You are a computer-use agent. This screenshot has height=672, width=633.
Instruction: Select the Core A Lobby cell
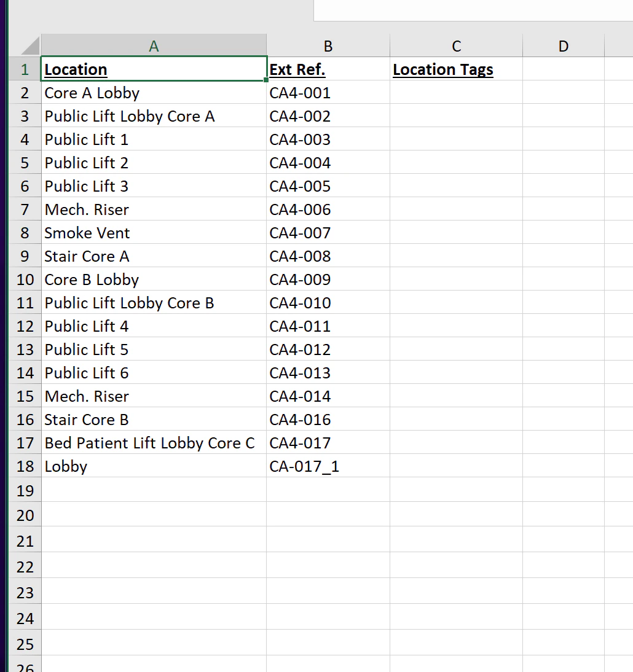pos(154,92)
